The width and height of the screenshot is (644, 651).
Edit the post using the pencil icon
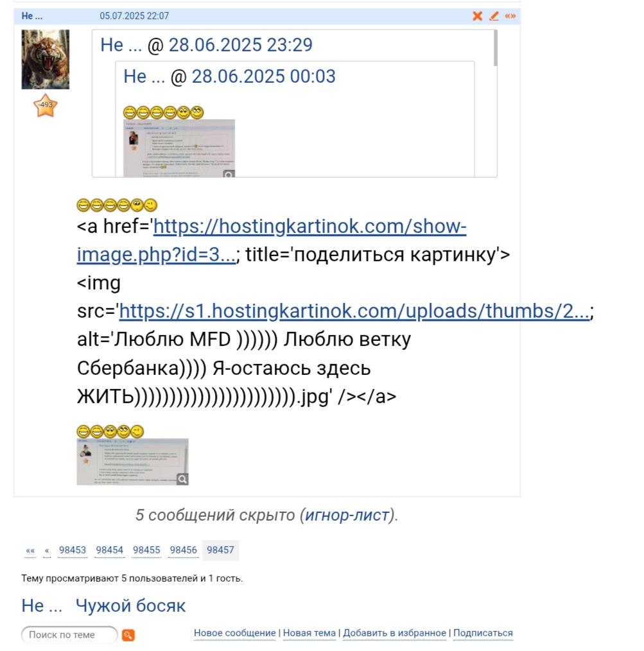pos(494,16)
